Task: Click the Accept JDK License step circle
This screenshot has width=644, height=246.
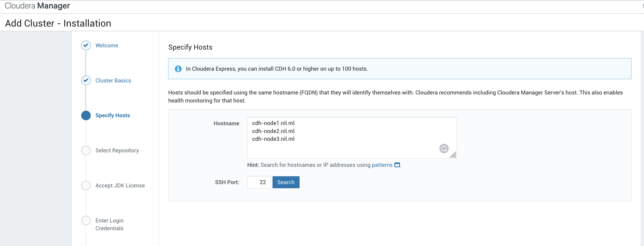Action: (86, 185)
